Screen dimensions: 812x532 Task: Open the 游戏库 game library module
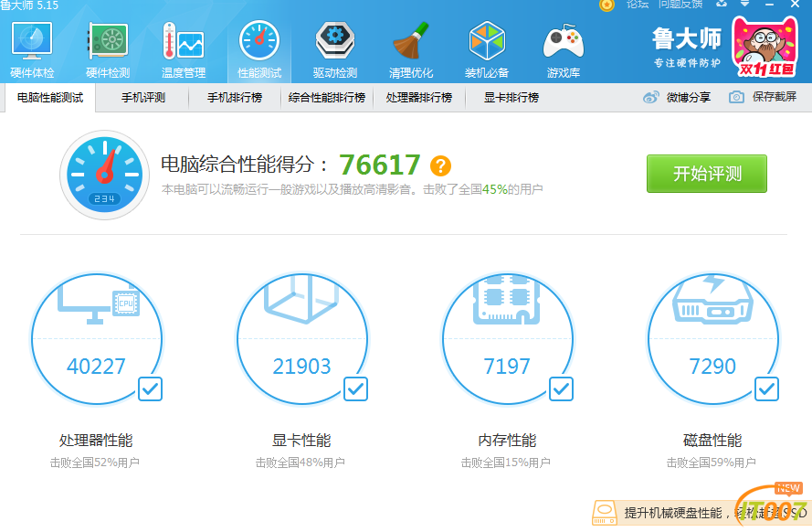[564, 50]
